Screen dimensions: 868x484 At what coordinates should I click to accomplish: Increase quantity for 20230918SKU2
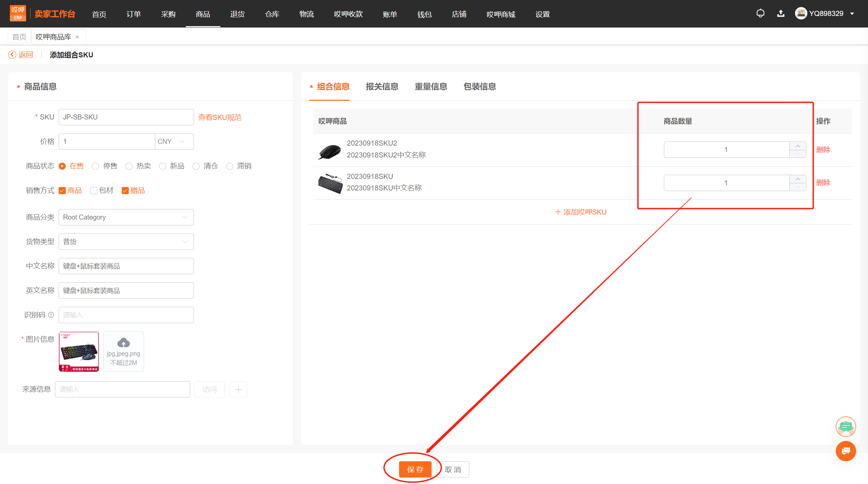(x=797, y=146)
